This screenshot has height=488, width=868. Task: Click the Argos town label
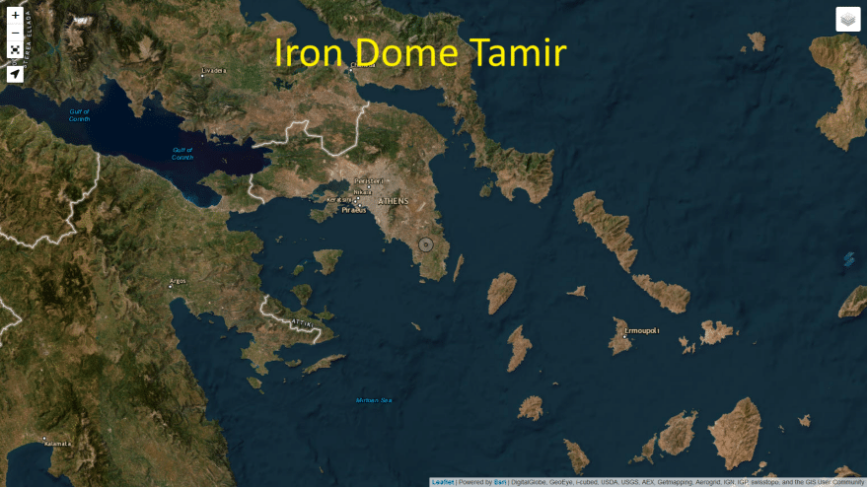point(178,281)
